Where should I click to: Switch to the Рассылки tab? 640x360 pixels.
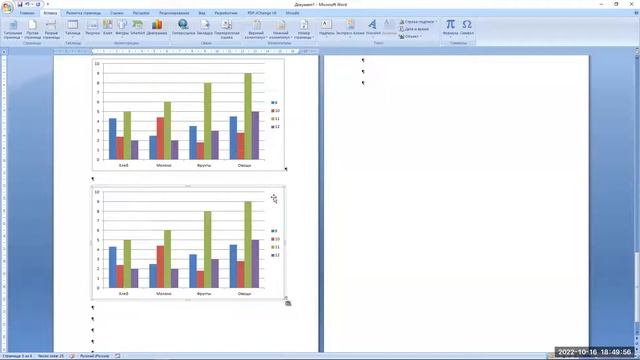pyautogui.click(x=141, y=13)
